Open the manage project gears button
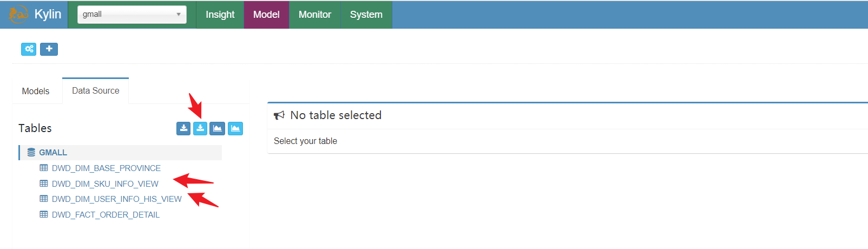Viewport: 868px width, 249px height. 29,49
